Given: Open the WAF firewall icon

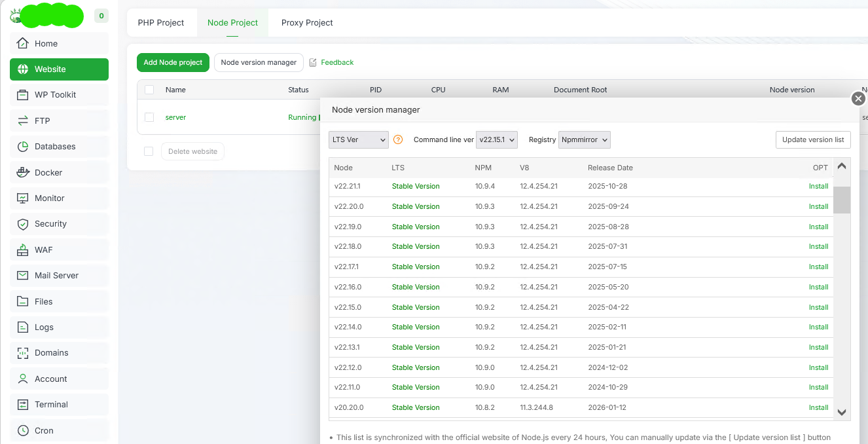Looking at the screenshot, I should pyautogui.click(x=23, y=250).
